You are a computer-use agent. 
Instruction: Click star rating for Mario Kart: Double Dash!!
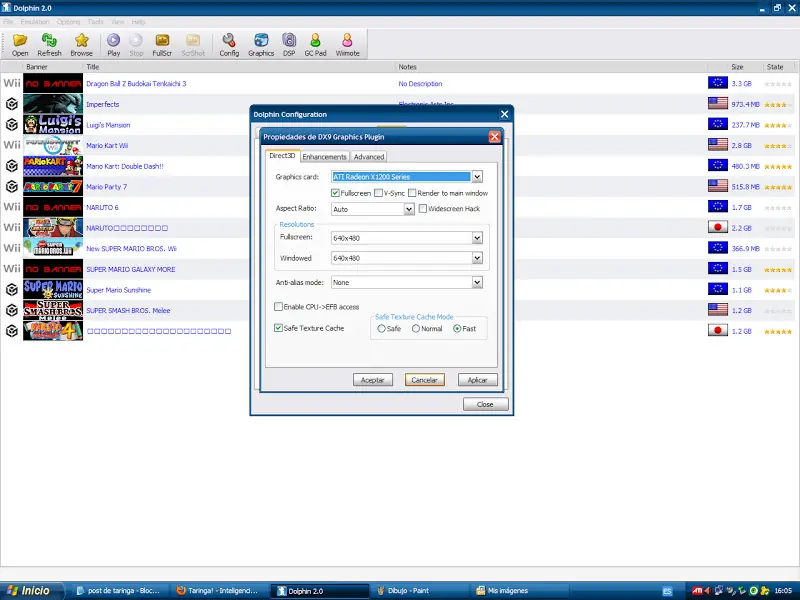778,166
